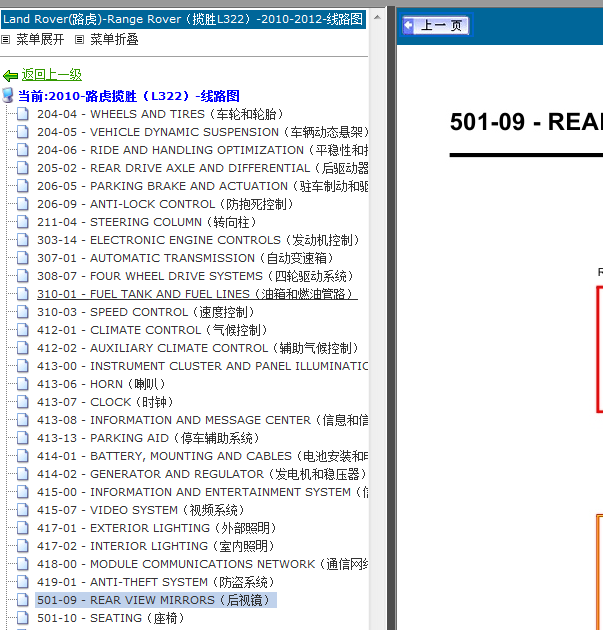The width and height of the screenshot is (603, 630).
Task: Open 414-02 GENERATOR AND REGULATOR
Action: tap(202, 474)
